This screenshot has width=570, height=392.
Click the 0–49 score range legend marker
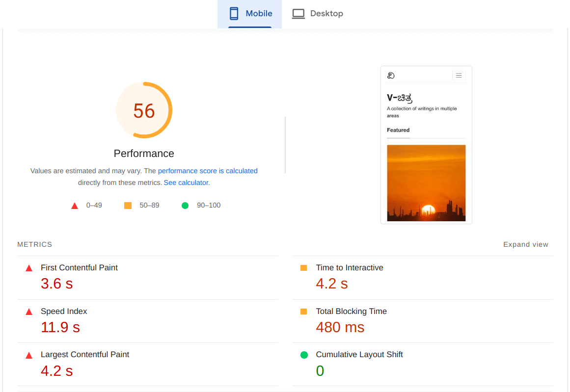pyautogui.click(x=75, y=205)
